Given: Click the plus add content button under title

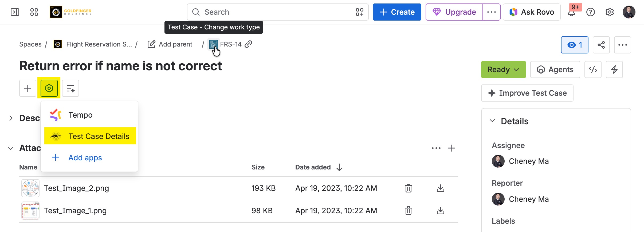Looking at the screenshot, I should click(28, 88).
